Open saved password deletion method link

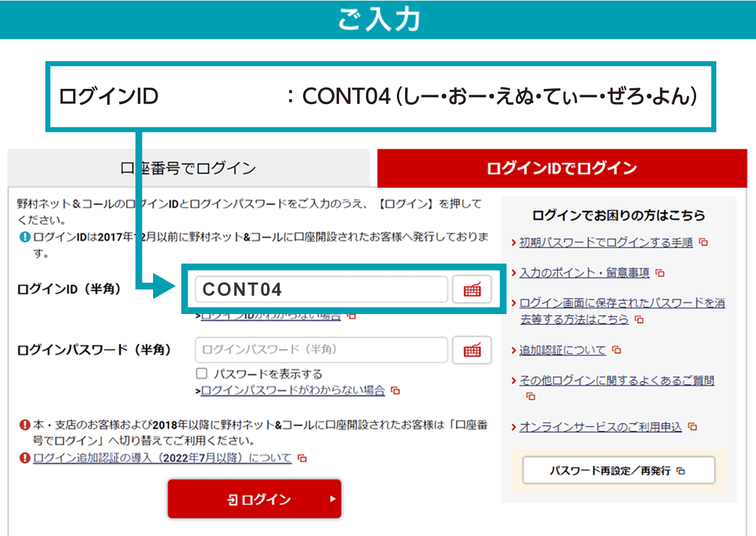622,311
